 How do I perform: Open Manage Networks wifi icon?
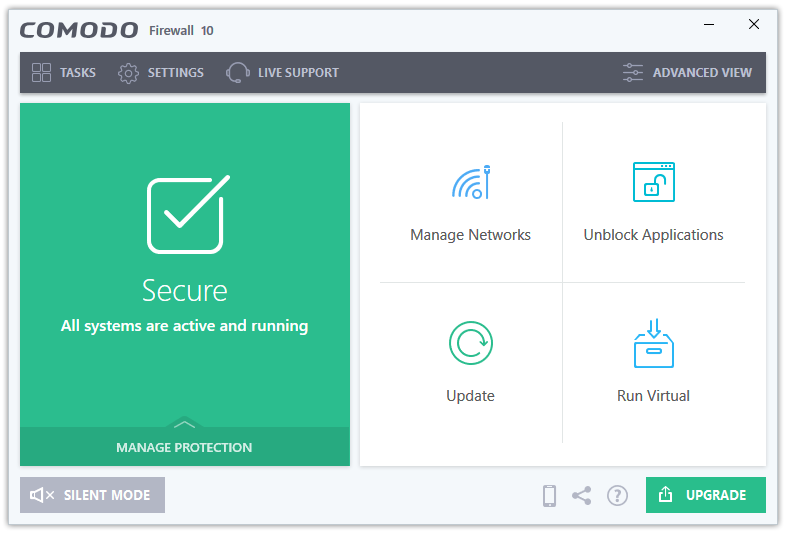coord(471,182)
